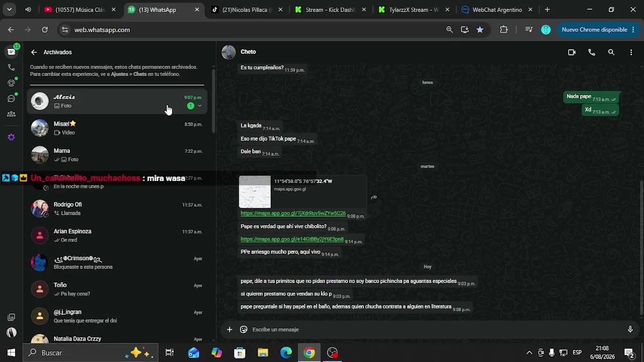
Task: Open the Alexis archived chat
Action: 117,101
